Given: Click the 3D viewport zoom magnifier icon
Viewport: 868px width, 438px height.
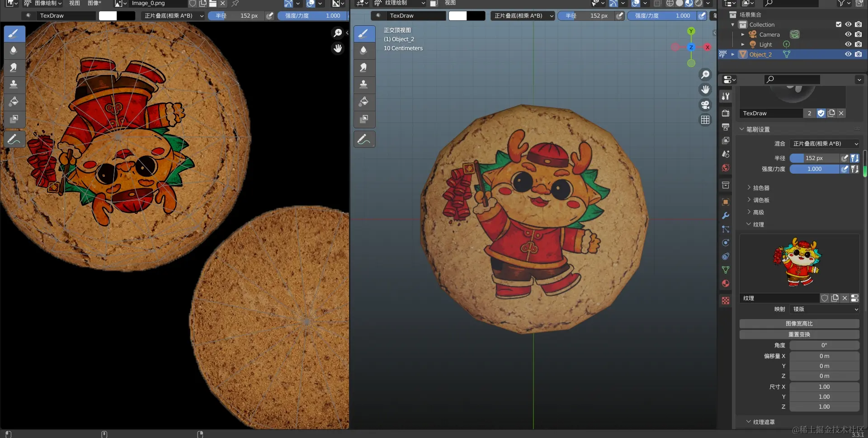Looking at the screenshot, I should pyautogui.click(x=705, y=75).
